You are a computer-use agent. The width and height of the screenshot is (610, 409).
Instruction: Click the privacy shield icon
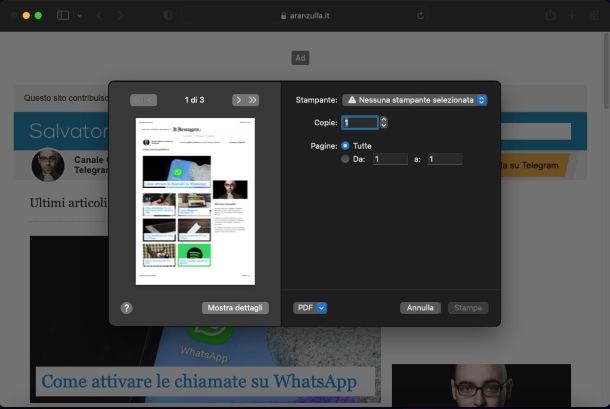pyautogui.click(x=168, y=15)
